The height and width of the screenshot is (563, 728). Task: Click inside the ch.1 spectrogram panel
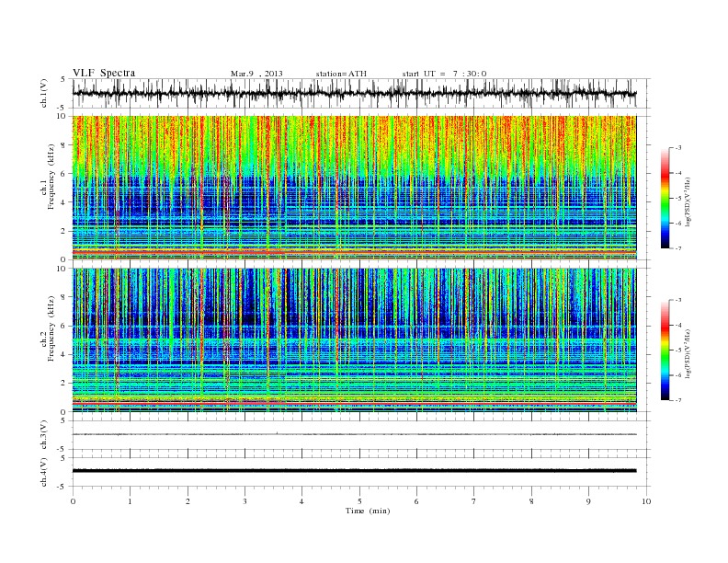(354, 188)
